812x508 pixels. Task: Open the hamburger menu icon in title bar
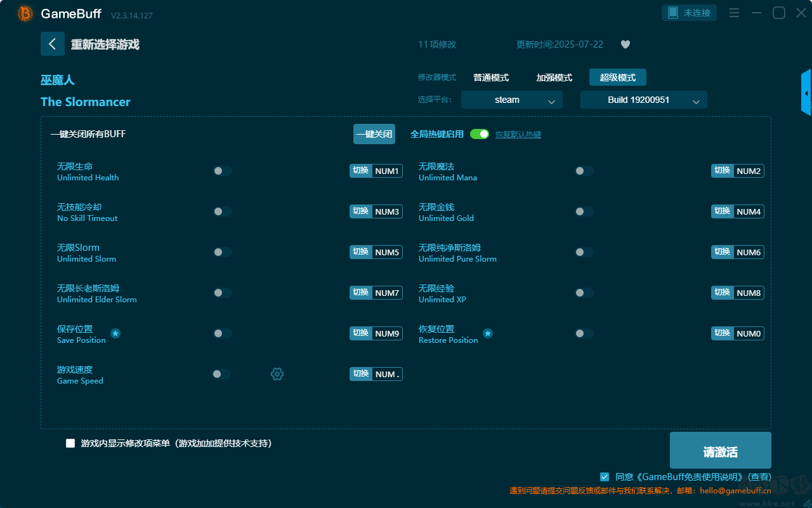click(x=734, y=13)
